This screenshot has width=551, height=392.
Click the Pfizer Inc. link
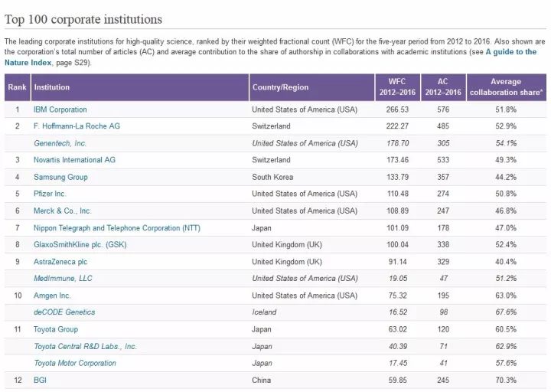pyautogui.click(x=53, y=194)
